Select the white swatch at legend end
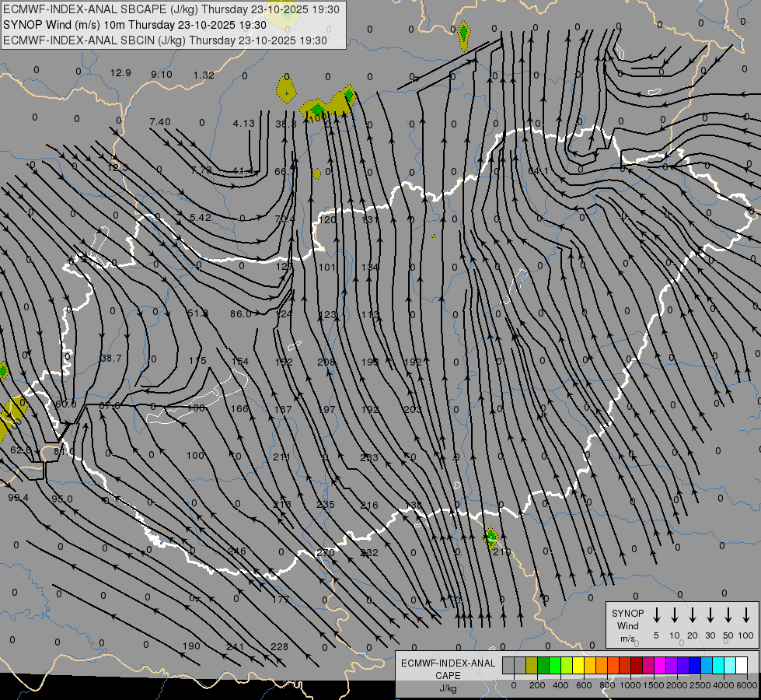761x700 pixels. [x=742, y=665]
